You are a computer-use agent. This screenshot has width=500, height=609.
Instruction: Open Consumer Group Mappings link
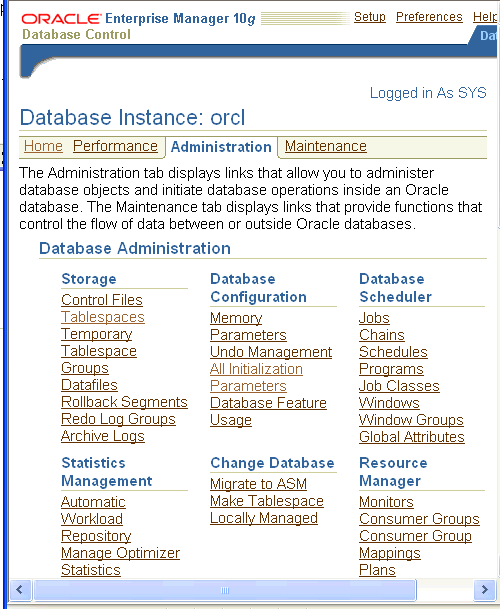415,545
